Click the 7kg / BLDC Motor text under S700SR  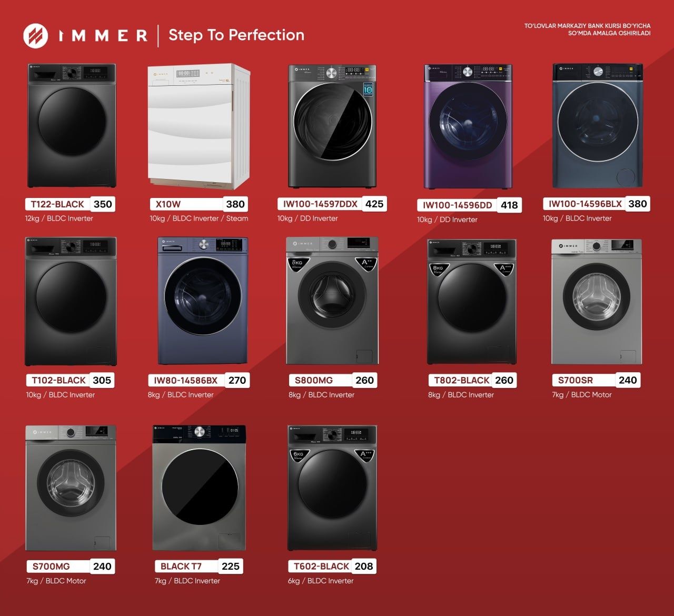pos(582,395)
